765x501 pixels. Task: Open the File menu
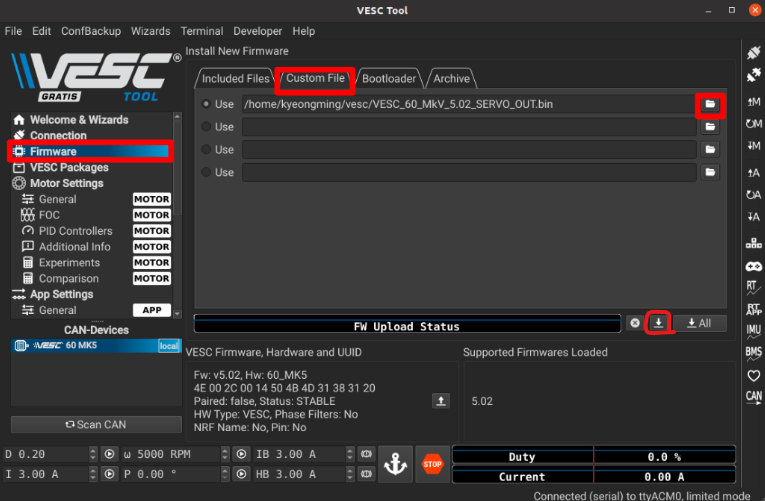[13, 31]
